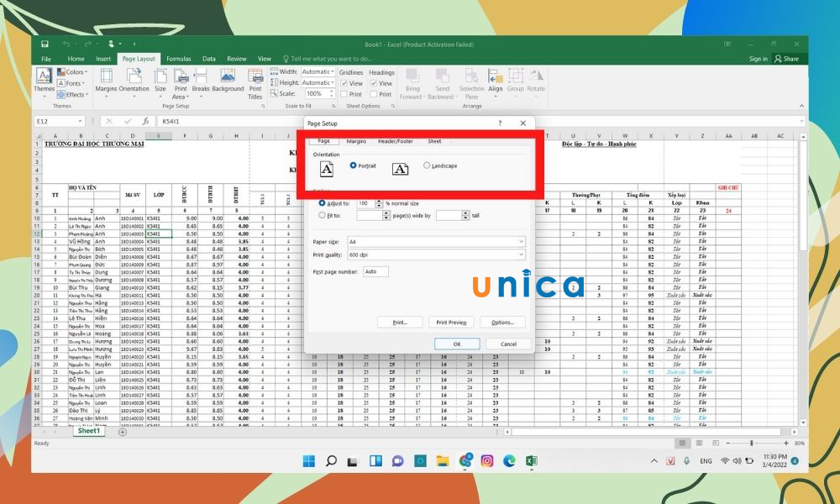The image size is (840, 504).
Task: Open the Page Setup dialog help
Action: [500, 123]
